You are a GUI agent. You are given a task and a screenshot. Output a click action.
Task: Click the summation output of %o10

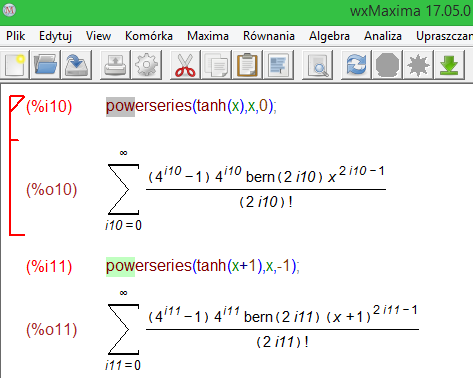click(246, 190)
